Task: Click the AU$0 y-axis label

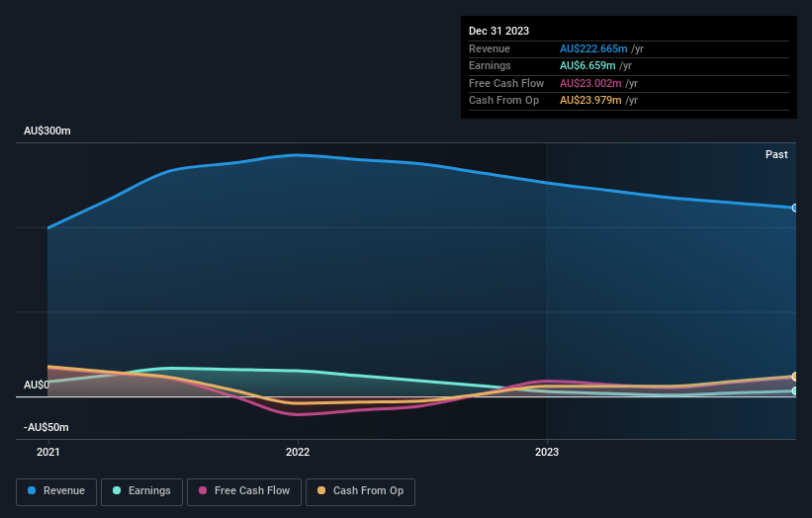Action: 37,385
